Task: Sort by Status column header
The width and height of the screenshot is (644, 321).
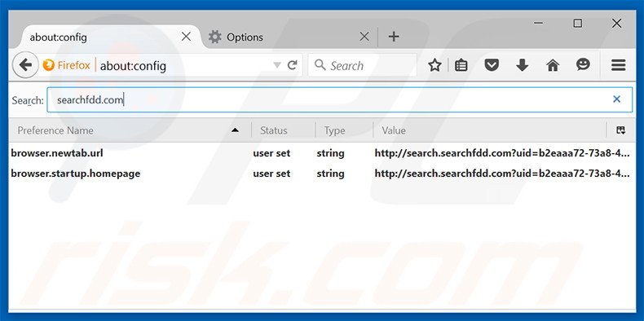Action: [283, 130]
